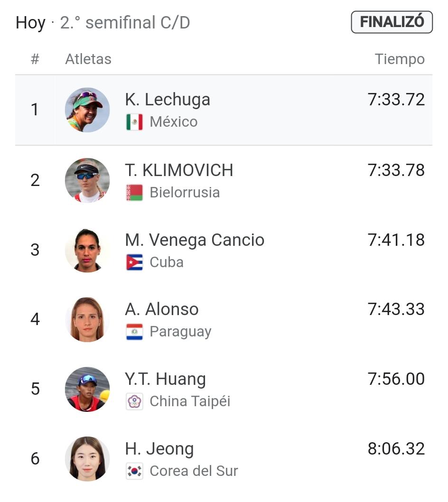The width and height of the screenshot is (448, 502).
Task: Click H. Jeong's time 8:06.32
Action: point(396,449)
